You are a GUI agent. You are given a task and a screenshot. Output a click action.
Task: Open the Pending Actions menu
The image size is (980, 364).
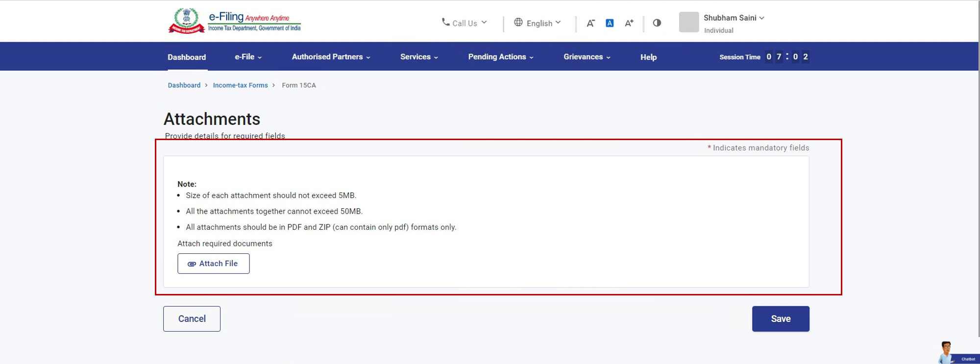(500, 57)
